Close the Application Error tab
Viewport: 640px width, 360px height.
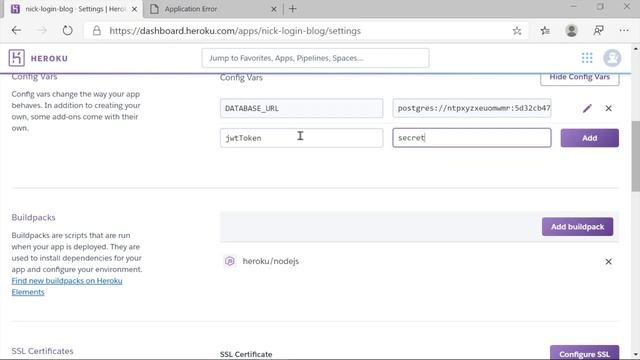pos(273,9)
